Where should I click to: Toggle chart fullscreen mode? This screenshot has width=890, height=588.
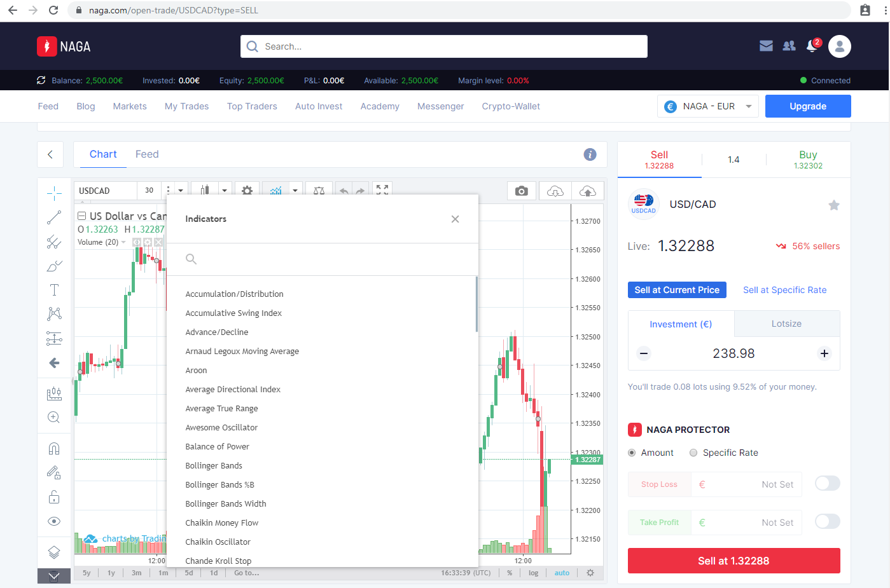(x=382, y=191)
